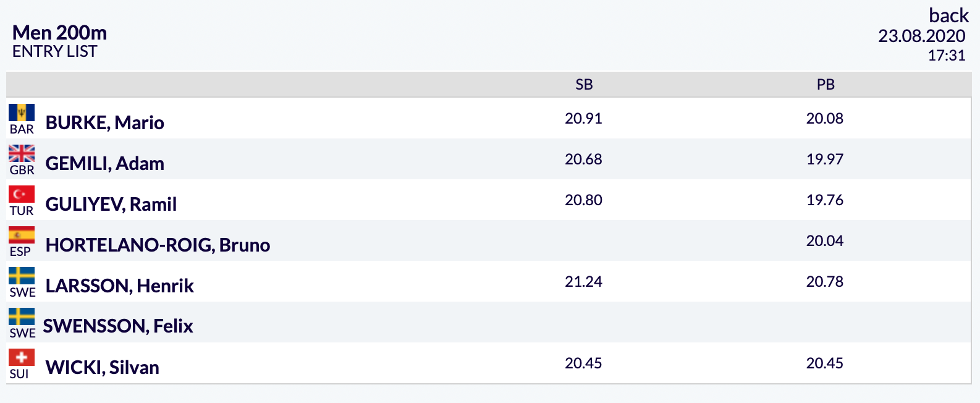980x403 pixels.
Task: Go back using the back link
Action: click(948, 15)
